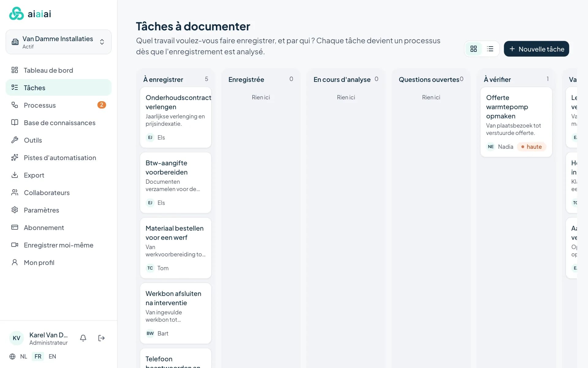Viewport: 588px width, 368px height.
Task: Click the À enregistrer column header
Action: coord(163,79)
